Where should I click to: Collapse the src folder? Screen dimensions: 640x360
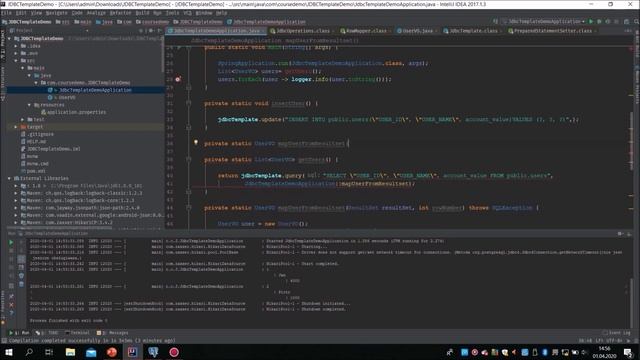tap(16, 60)
